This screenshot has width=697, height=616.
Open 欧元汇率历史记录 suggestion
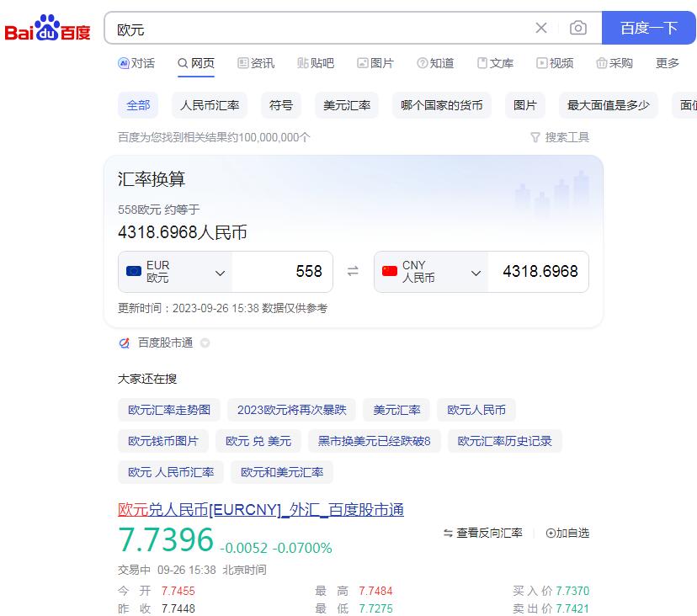(505, 441)
